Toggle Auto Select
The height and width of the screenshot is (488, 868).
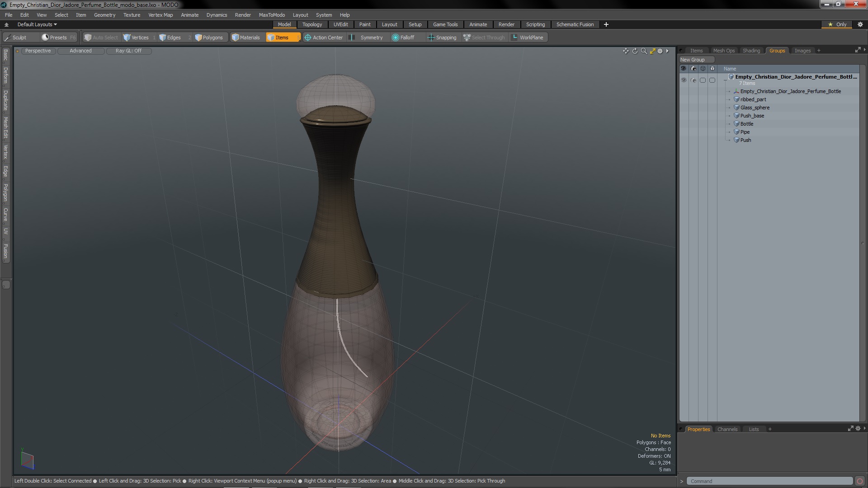[x=101, y=38]
